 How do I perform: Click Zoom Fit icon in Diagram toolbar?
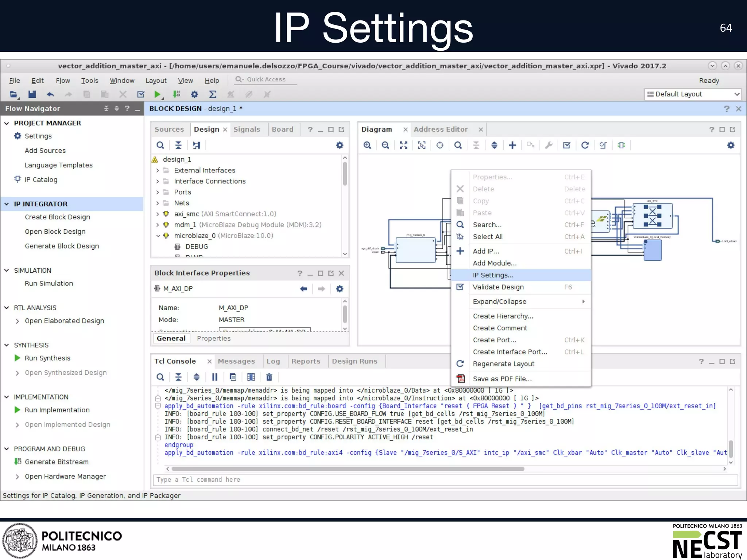coord(403,145)
